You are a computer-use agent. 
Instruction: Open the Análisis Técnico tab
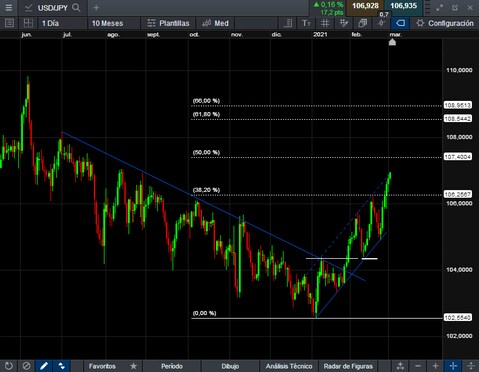point(289,366)
